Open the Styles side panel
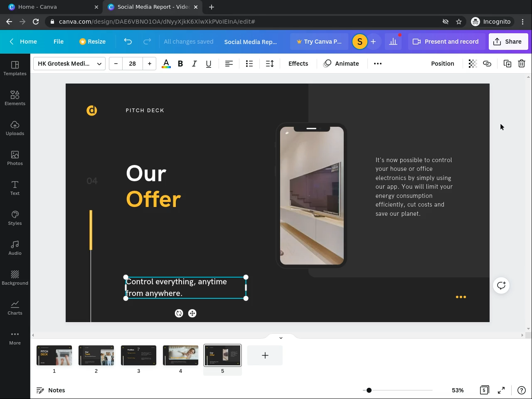This screenshot has height=399, width=532. [15, 218]
